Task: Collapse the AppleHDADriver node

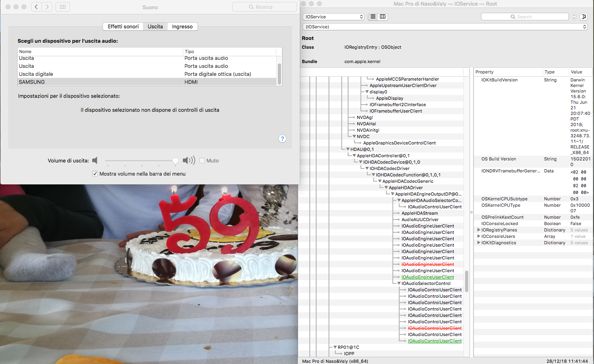Action: pos(386,188)
